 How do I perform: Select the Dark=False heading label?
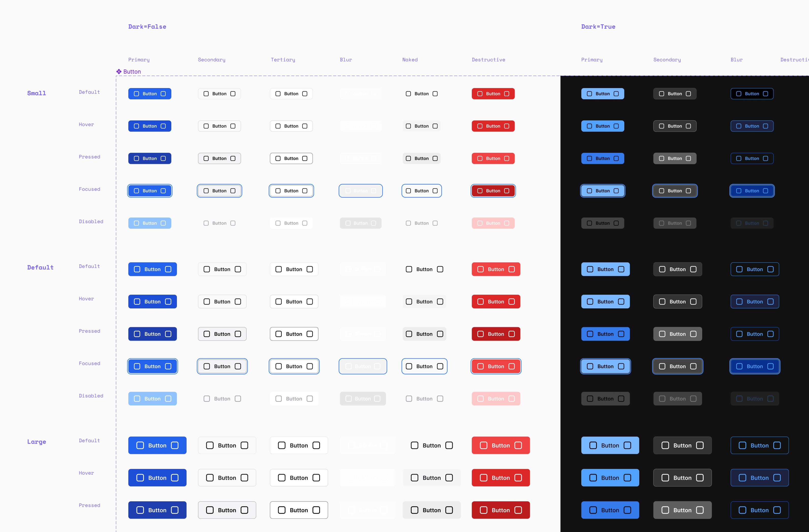click(x=147, y=26)
